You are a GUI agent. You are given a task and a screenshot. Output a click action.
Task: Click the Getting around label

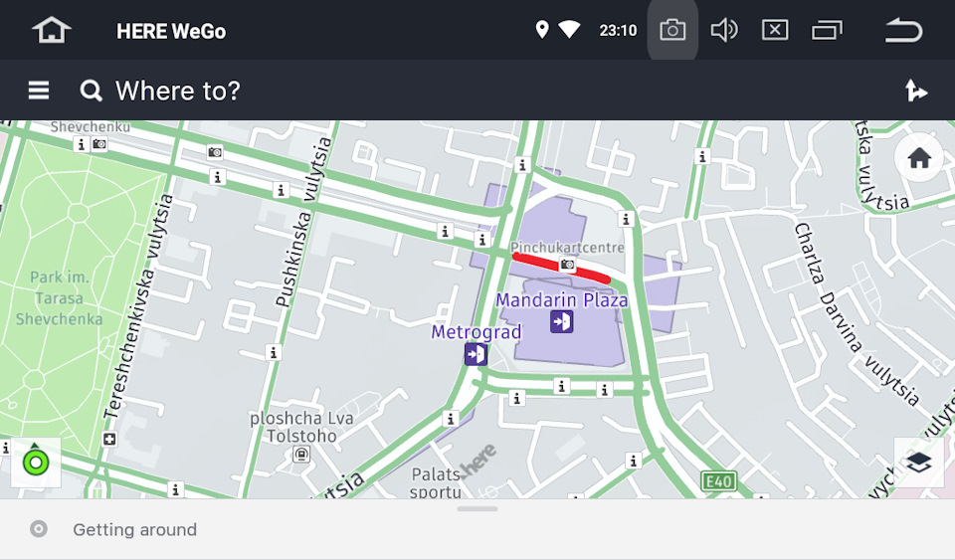pos(134,529)
